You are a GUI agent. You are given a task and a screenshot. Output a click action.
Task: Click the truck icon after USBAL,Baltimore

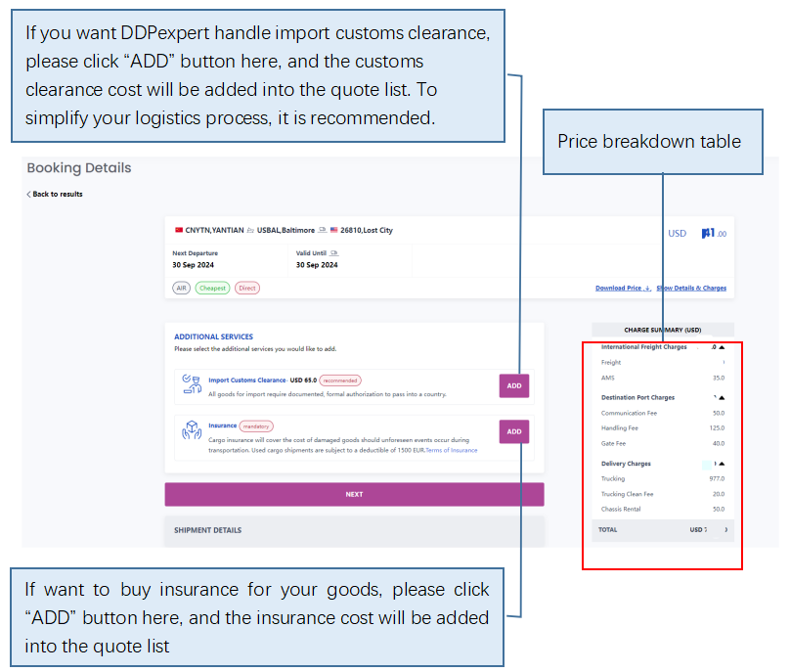coord(323,230)
